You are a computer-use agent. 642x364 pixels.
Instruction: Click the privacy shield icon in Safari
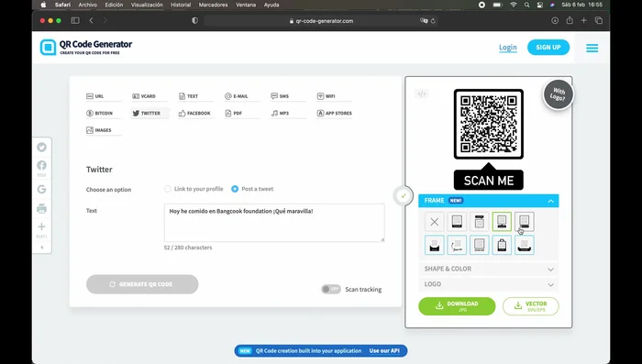(194, 20)
